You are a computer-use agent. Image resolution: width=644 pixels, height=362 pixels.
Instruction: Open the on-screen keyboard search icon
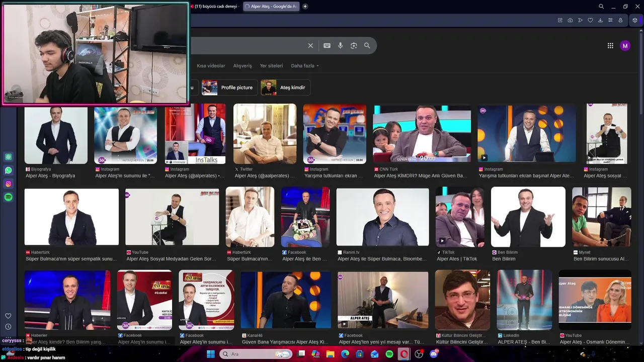327,46
